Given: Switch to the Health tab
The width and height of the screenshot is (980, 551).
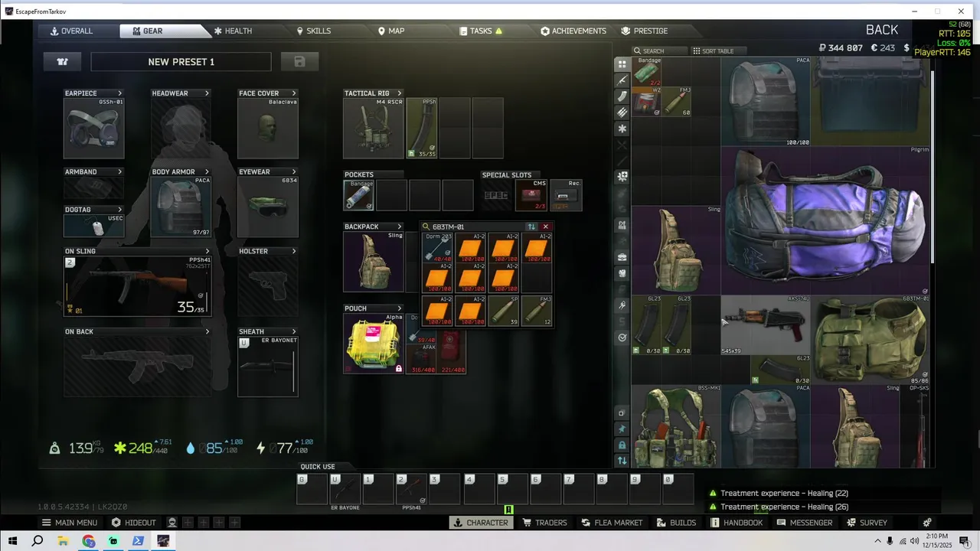Looking at the screenshot, I should 234,31.
